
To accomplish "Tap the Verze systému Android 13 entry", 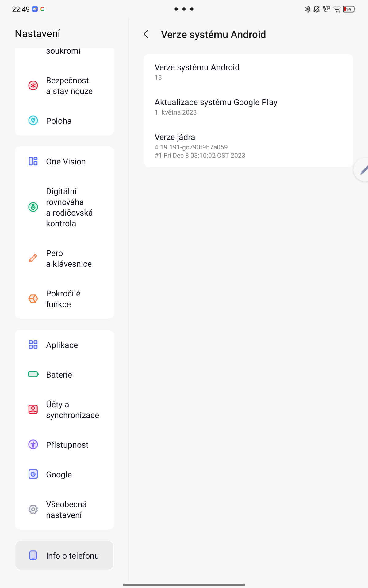I will [x=248, y=72].
